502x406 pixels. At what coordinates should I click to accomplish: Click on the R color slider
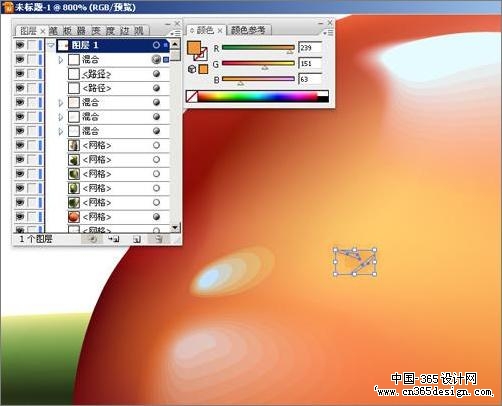(x=258, y=47)
